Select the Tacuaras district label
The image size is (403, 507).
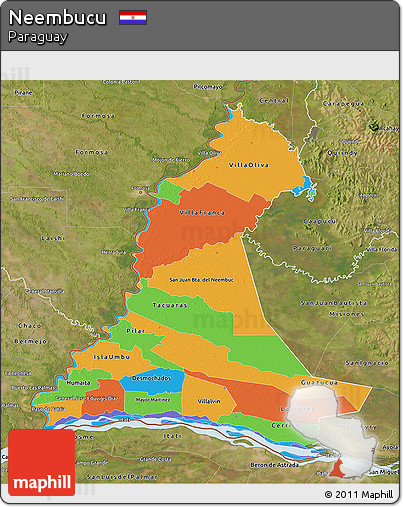tap(170, 305)
